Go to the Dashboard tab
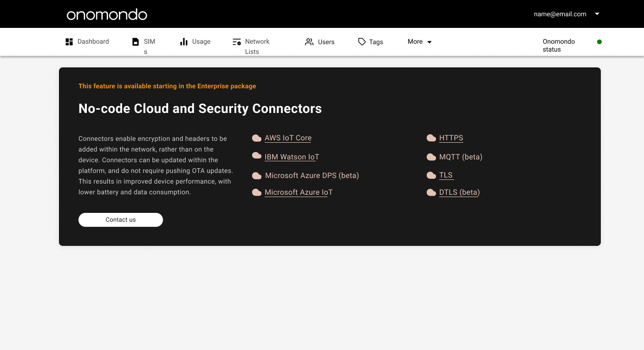 coord(87,42)
